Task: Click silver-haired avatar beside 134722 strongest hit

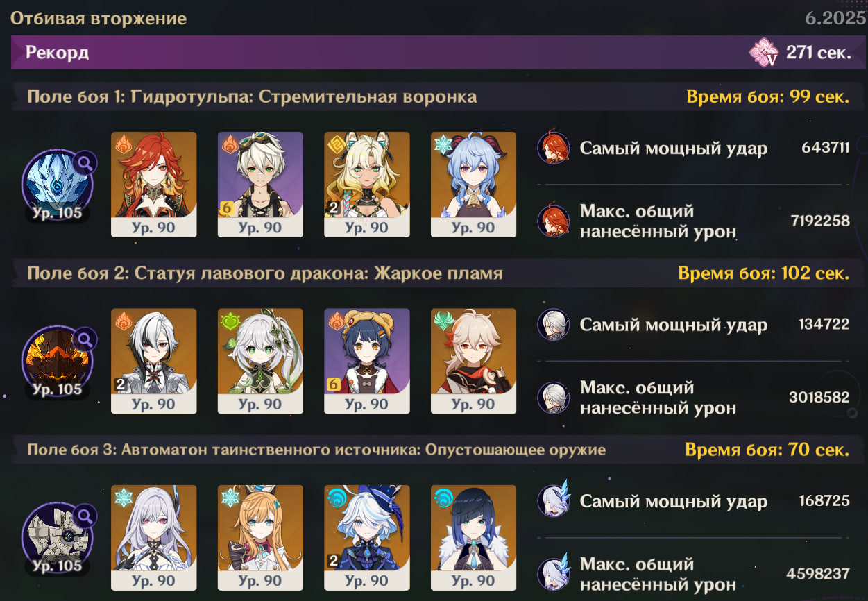Action: 554,325
